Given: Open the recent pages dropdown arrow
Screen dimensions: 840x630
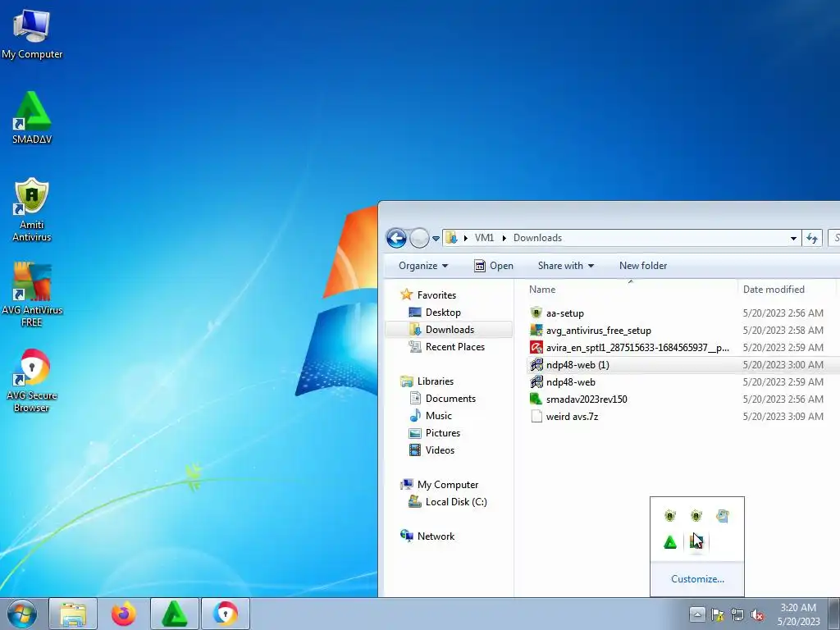Looking at the screenshot, I should tap(436, 239).
